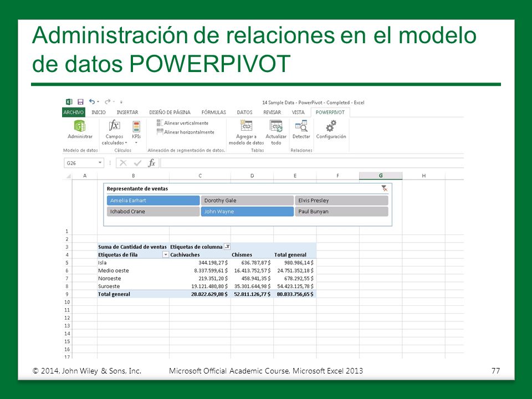Toggle Elvis Presley in the slicer

[x=341, y=201]
